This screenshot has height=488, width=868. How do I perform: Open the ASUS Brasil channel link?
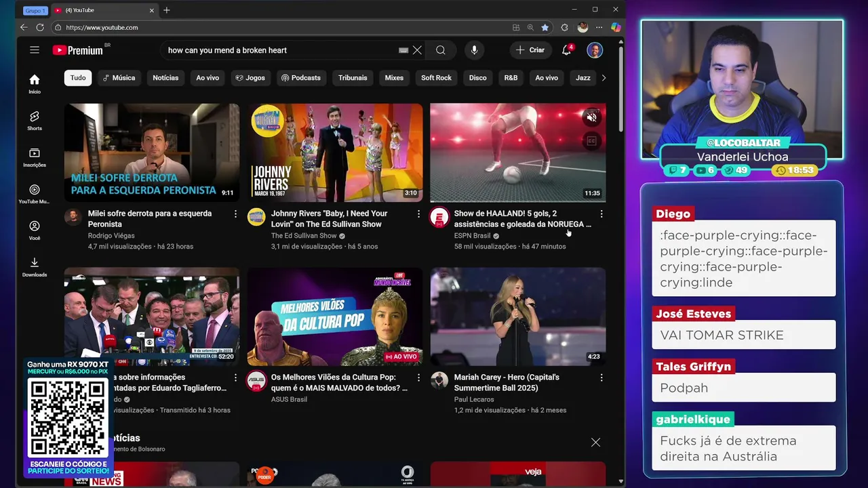tap(290, 400)
